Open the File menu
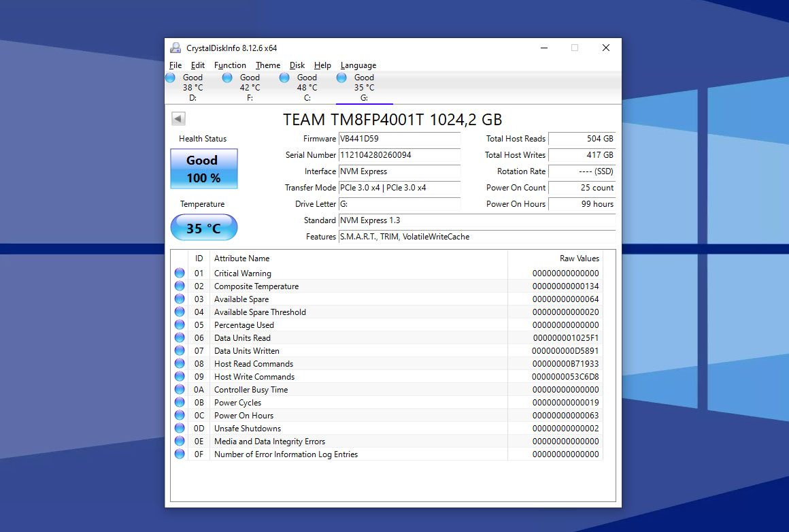This screenshot has height=532, width=789. pyautogui.click(x=175, y=65)
